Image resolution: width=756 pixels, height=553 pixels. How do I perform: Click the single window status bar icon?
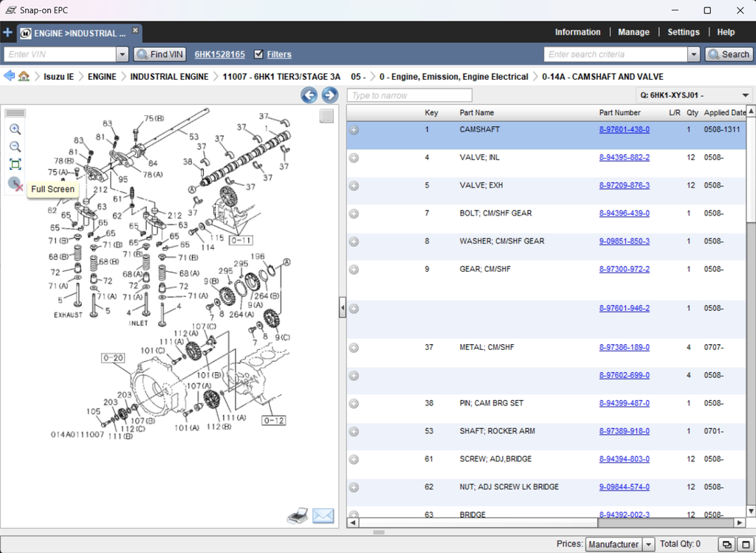(x=746, y=544)
